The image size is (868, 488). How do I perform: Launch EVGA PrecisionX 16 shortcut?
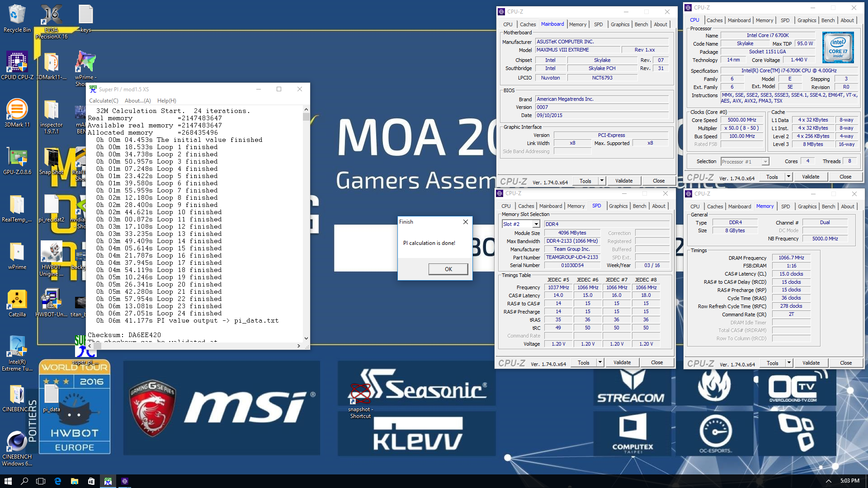tap(51, 21)
